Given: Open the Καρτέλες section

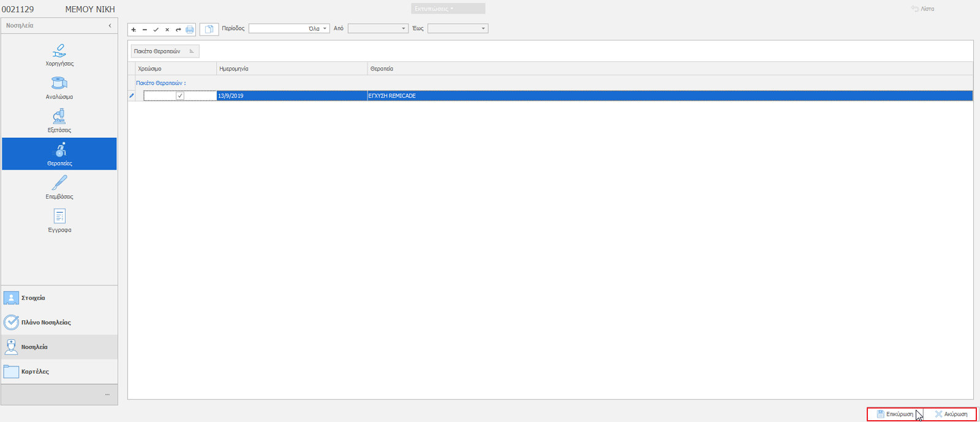Looking at the screenshot, I should (x=35, y=372).
